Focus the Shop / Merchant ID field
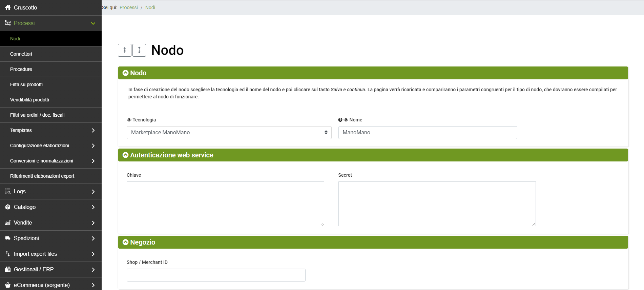The image size is (644, 290). (216, 275)
